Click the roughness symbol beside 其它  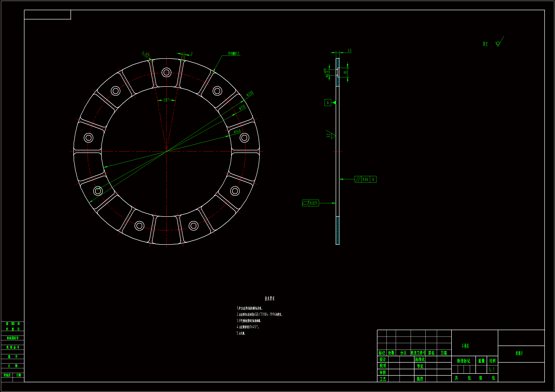[x=498, y=44]
